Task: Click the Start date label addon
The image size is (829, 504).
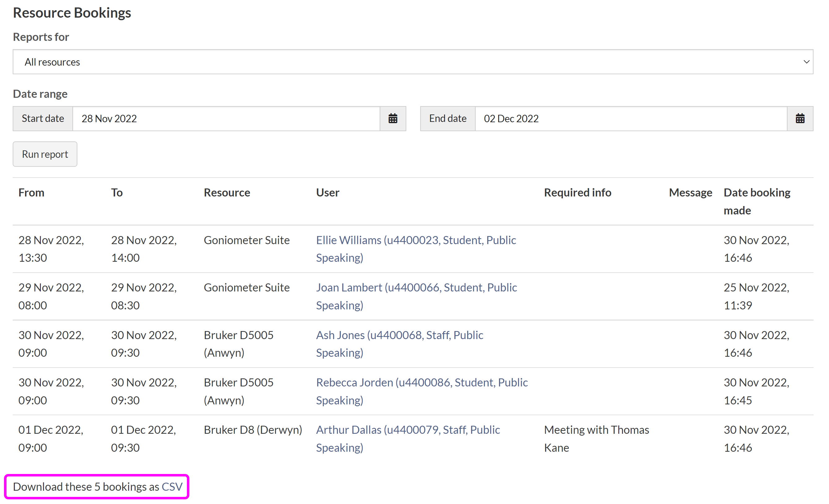Action: click(x=43, y=118)
